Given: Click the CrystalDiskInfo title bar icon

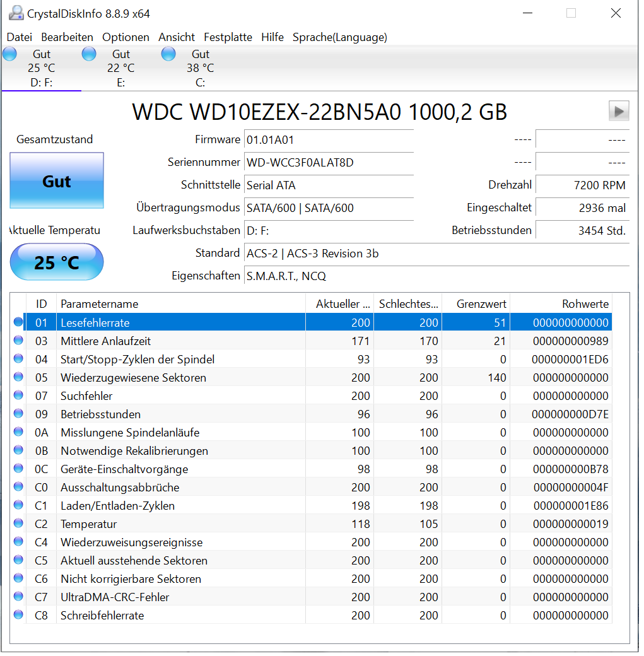Looking at the screenshot, I should 16,13.
